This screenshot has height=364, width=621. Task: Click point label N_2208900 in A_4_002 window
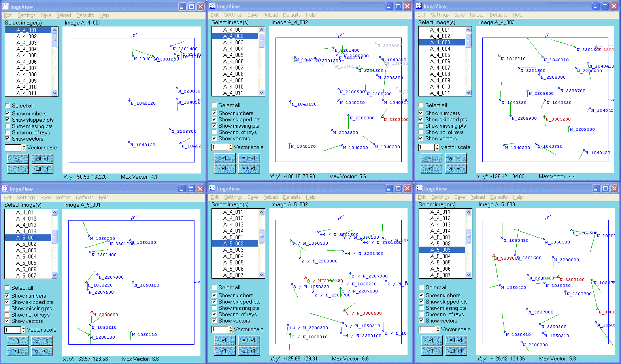362,118
